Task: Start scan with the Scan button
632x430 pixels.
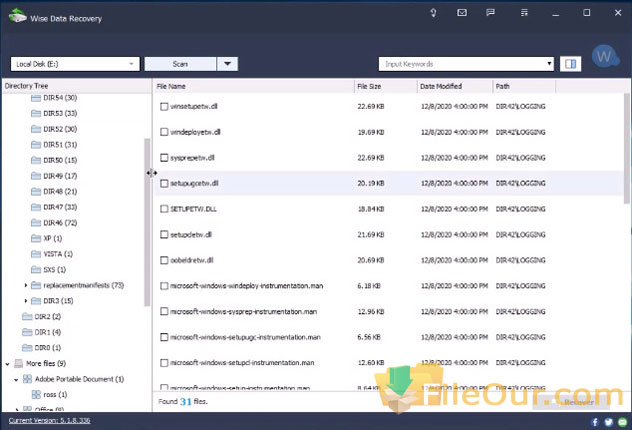Action: pos(180,64)
